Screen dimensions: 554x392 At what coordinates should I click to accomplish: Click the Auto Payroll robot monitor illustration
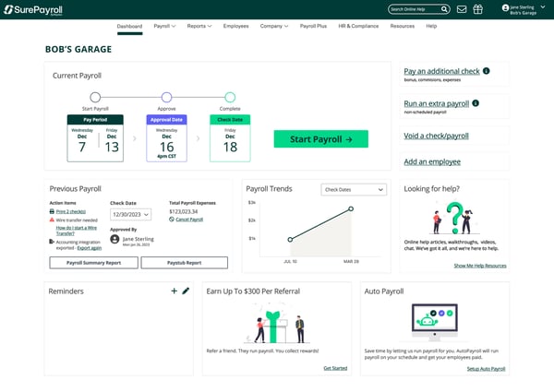435,322
